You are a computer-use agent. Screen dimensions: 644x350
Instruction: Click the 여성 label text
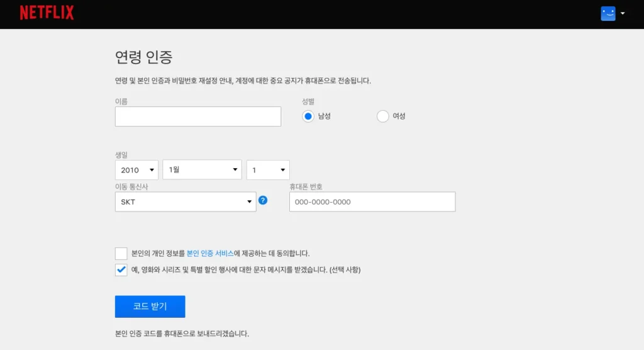(399, 116)
